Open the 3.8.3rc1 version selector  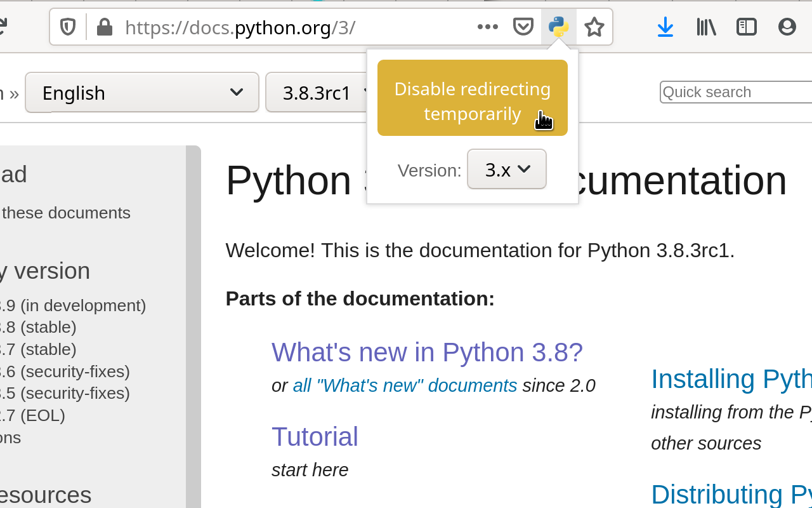317,93
